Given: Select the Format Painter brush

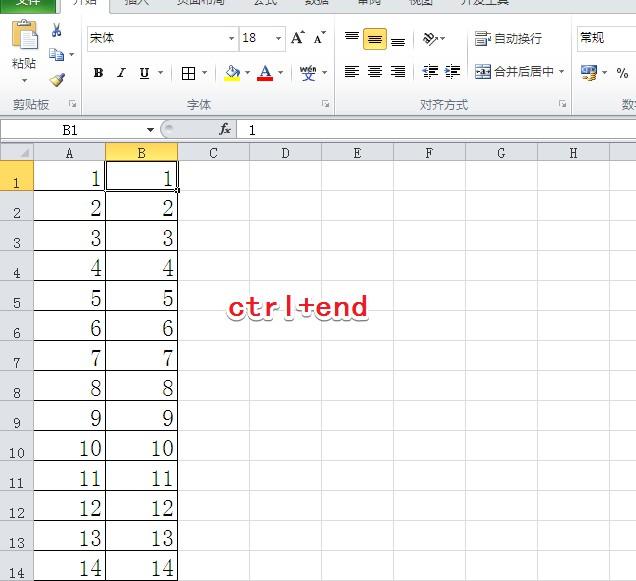Looking at the screenshot, I should point(57,80).
